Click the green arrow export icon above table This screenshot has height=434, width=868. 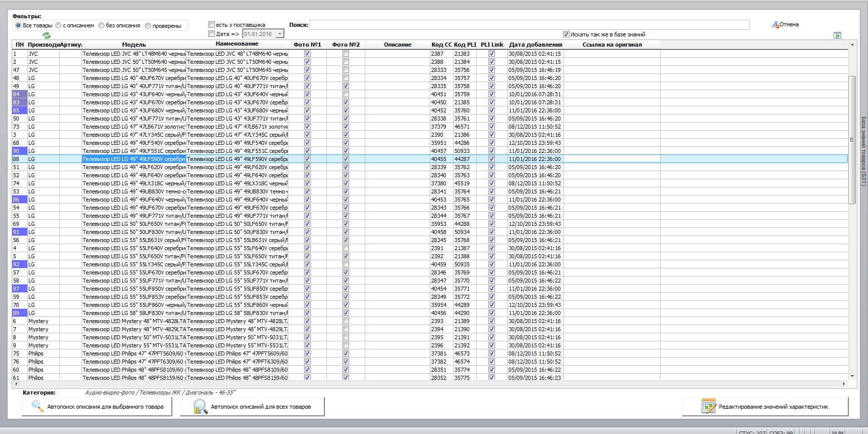pyautogui.click(x=837, y=35)
